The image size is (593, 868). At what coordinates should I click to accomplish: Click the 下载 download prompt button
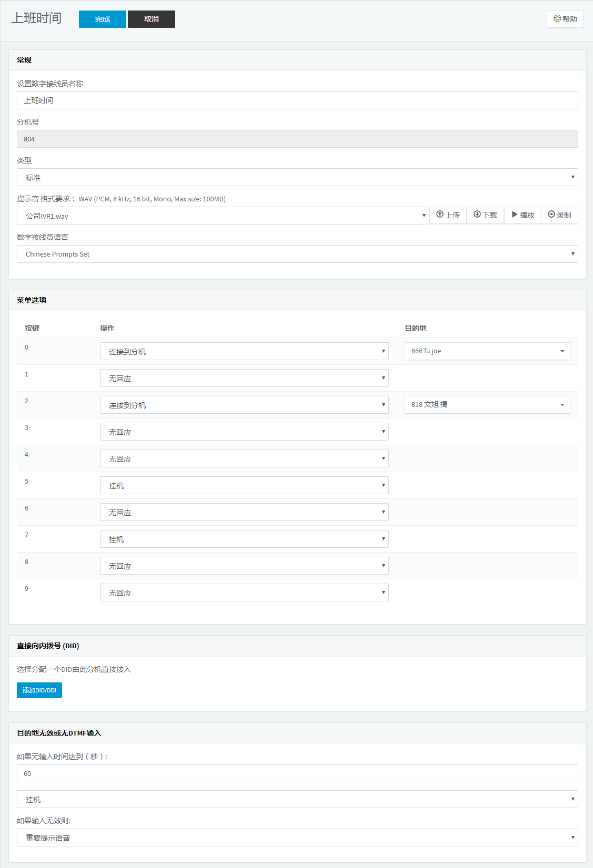(485, 215)
